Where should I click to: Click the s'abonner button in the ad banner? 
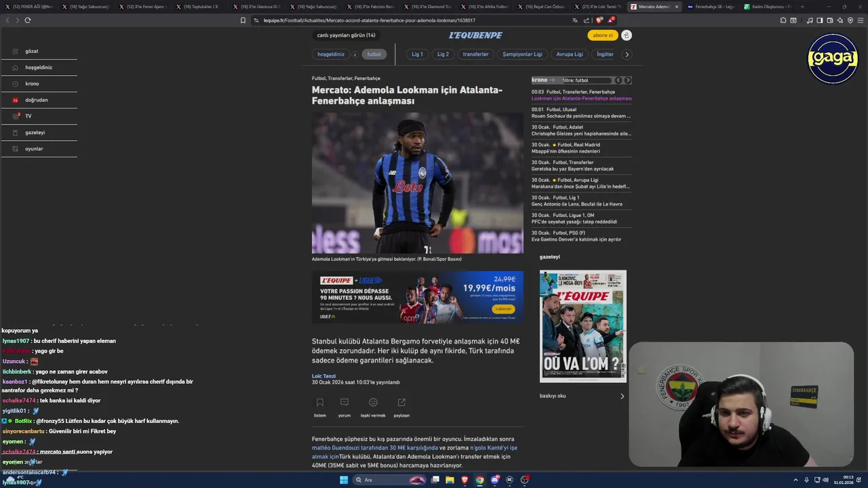point(503,309)
